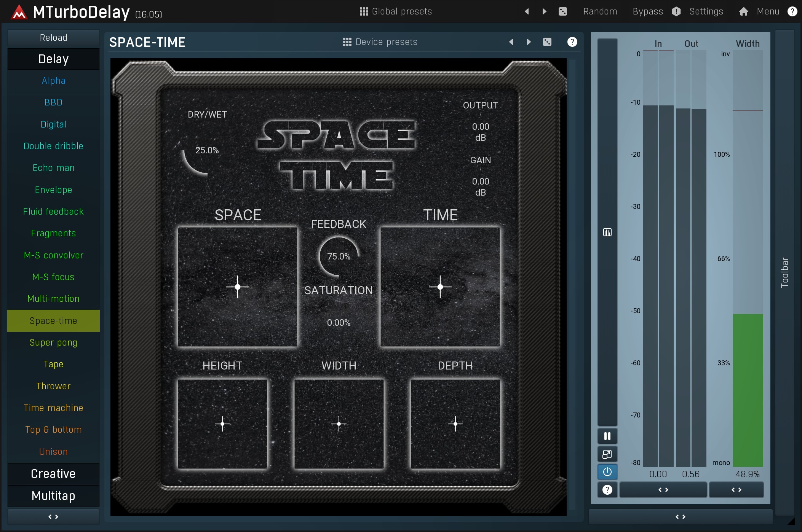Click the DEPTH XY pad crosshair

pos(455,424)
